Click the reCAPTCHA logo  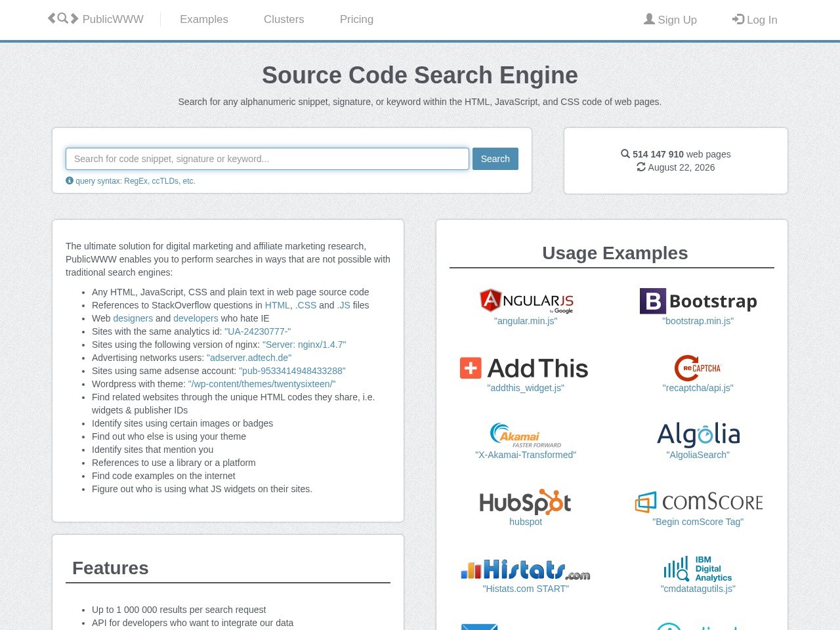point(698,368)
